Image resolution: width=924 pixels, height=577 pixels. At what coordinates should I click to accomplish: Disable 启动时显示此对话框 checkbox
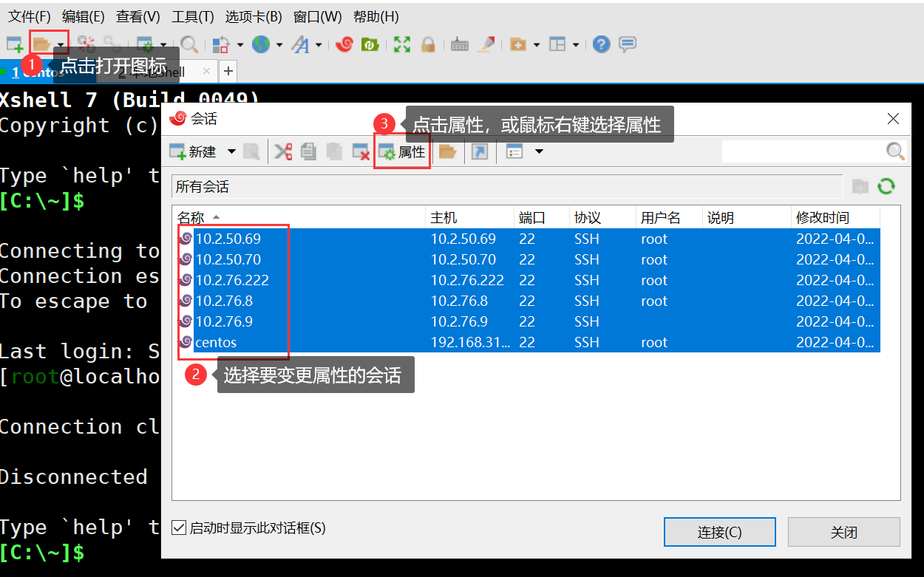point(178,527)
